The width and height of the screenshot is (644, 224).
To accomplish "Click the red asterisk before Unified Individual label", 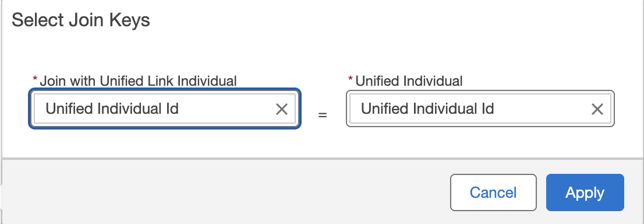I will point(351,79).
